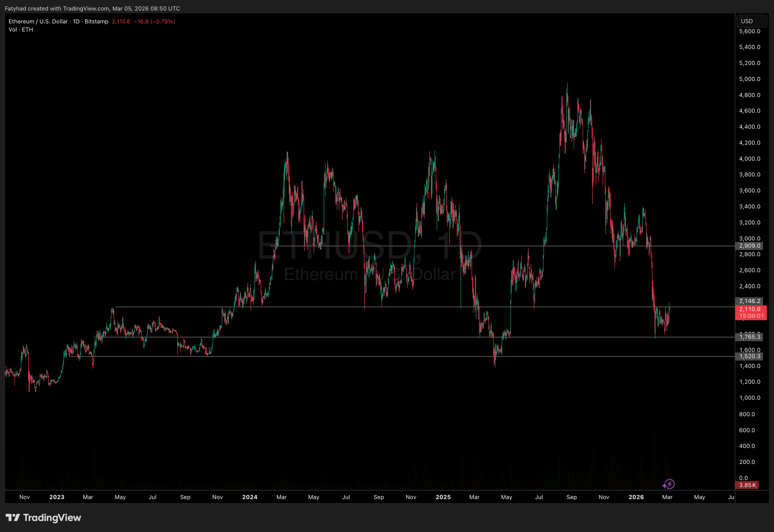The height and width of the screenshot is (532, 774).
Task: Click the Ethereum / U.S. Dollar symbol title
Action: [38, 21]
